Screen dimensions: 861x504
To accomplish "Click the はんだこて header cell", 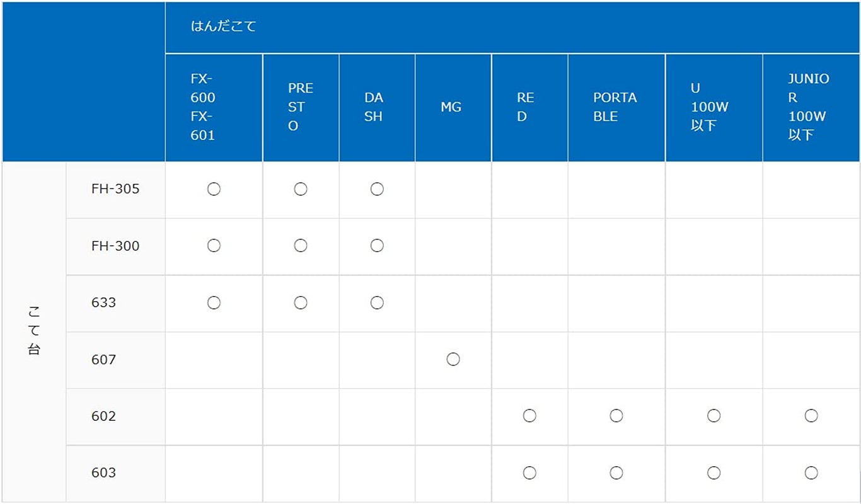I will pyautogui.click(x=224, y=26).
